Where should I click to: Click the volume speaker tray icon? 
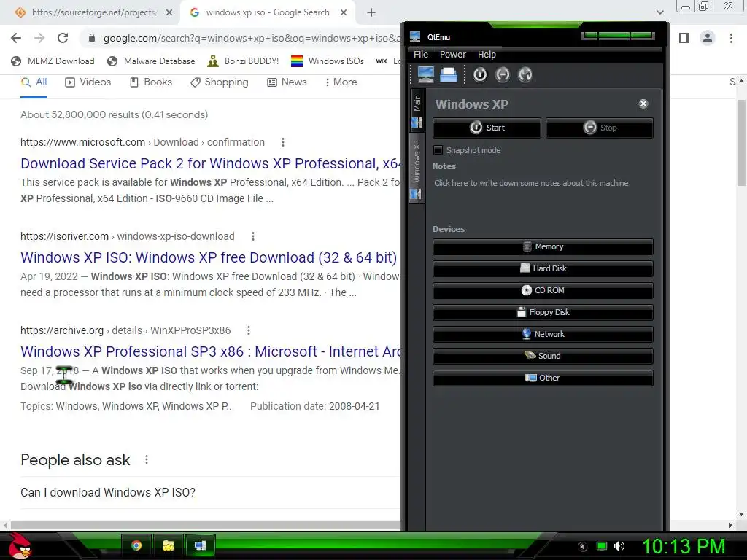(619, 546)
